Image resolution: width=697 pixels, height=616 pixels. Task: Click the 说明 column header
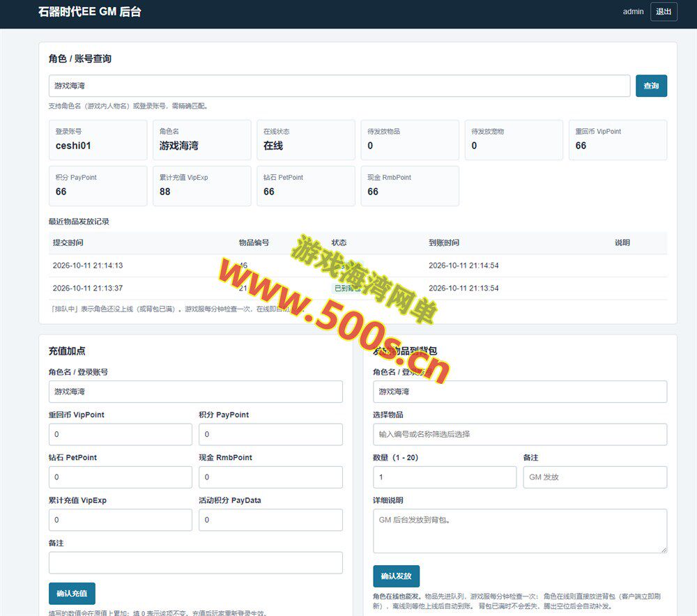pyautogui.click(x=622, y=242)
